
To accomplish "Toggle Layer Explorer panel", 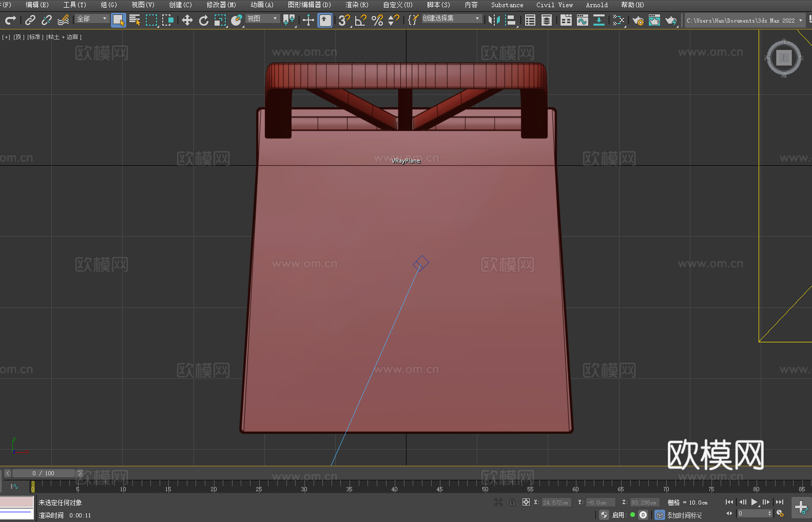I will [547, 20].
